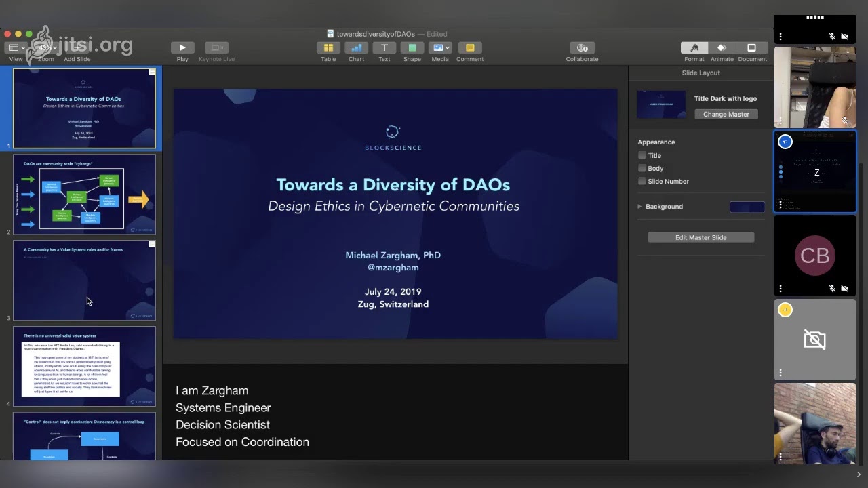Click muted microphone icon on CB tile
Screen dimensions: 868x488
[832, 288]
